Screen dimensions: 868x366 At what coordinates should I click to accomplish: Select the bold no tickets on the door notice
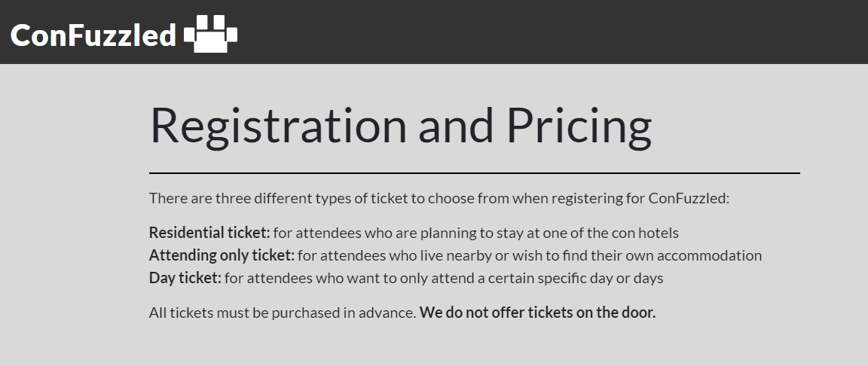click(537, 312)
